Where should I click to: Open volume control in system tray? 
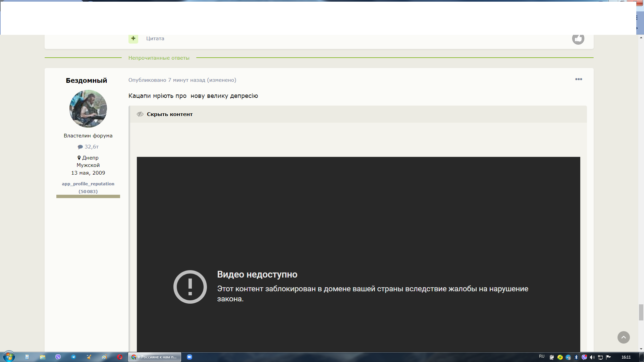[592, 357]
